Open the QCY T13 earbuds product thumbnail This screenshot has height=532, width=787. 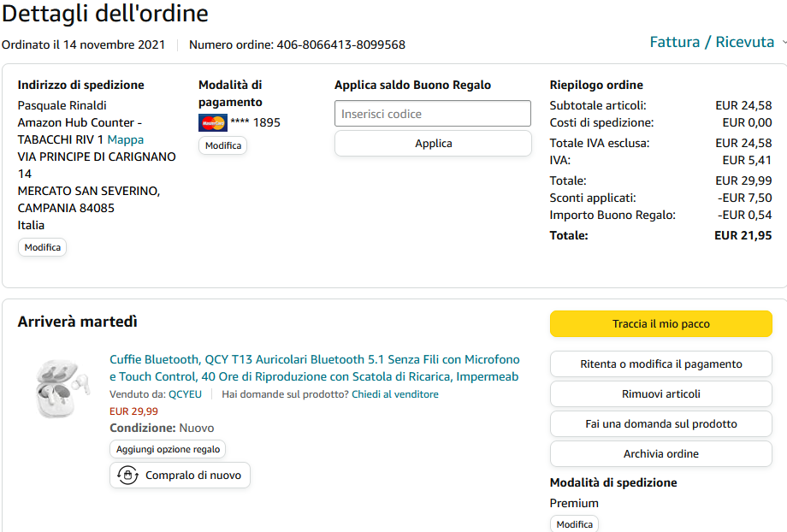(x=61, y=388)
